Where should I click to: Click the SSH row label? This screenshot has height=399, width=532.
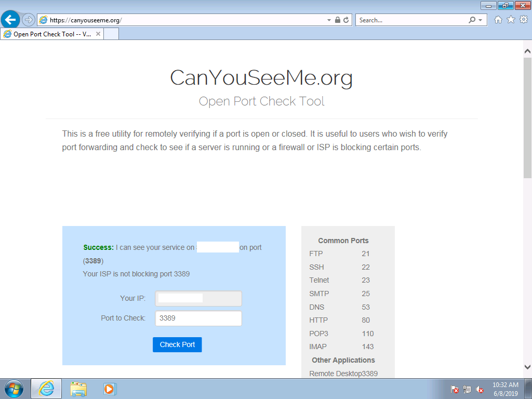tap(316, 268)
